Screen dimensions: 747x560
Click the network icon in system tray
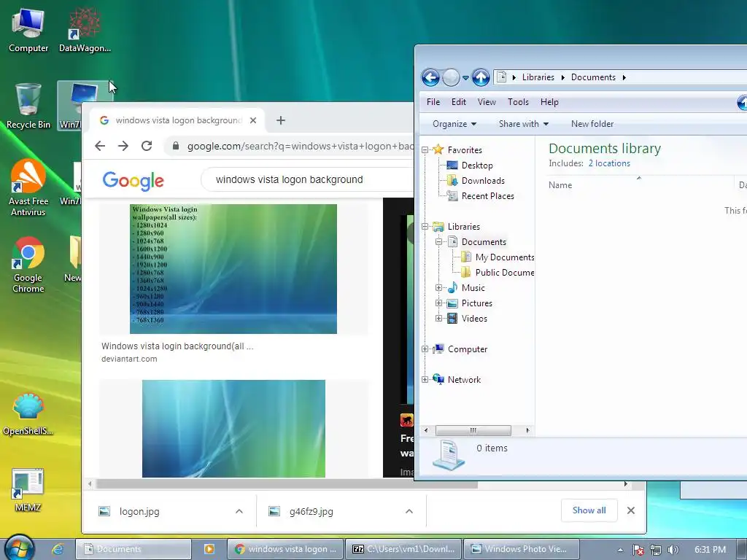[x=656, y=550]
